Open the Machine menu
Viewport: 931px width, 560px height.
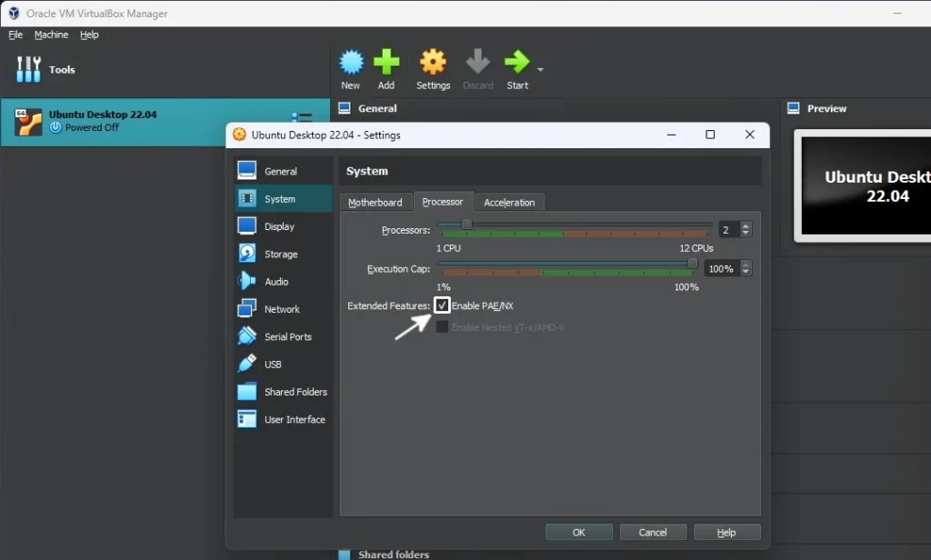tap(51, 35)
